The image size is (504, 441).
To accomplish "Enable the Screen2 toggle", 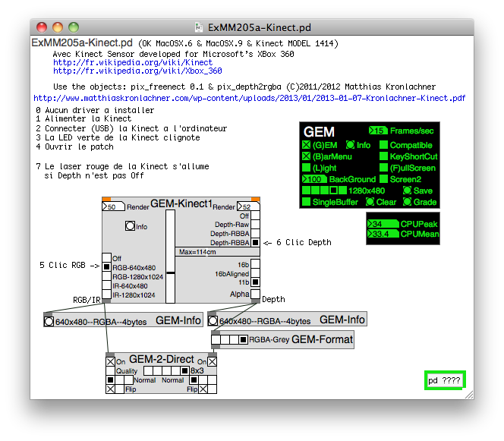I will point(383,178).
